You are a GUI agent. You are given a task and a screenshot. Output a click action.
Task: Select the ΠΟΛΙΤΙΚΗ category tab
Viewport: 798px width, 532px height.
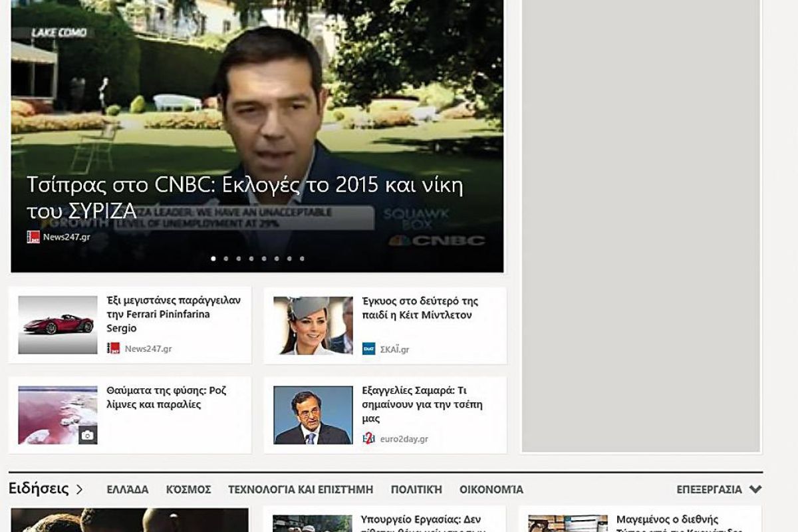pos(416,490)
